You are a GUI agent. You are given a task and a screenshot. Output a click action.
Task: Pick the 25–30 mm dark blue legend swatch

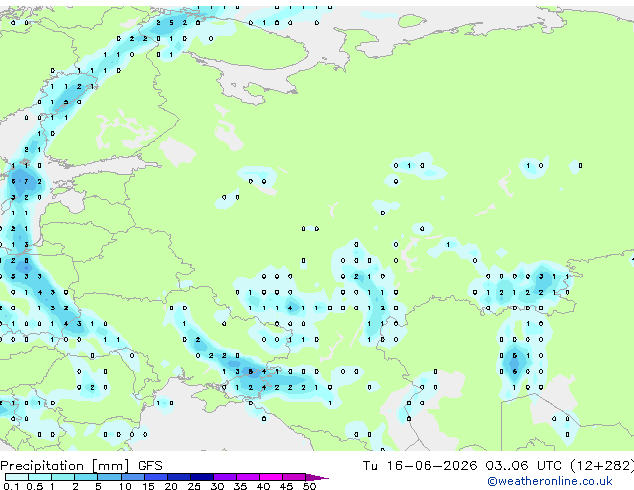coord(202,477)
